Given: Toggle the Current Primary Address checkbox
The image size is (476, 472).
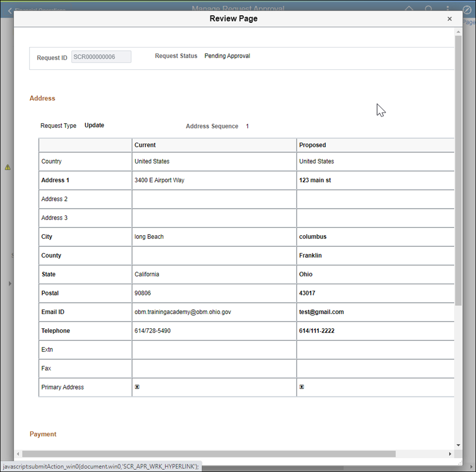Looking at the screenshot, I should [137, 387].
